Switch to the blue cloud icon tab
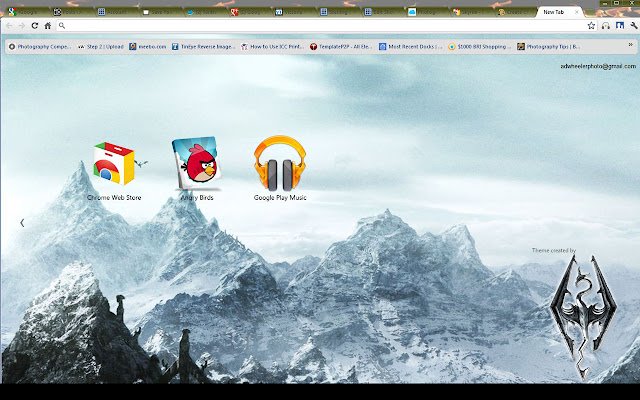The height and width of the screenshot is (400, 640). (427, 12)
